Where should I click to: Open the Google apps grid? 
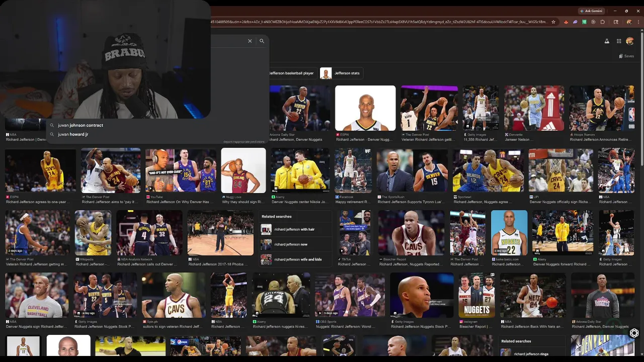[619, 41]
